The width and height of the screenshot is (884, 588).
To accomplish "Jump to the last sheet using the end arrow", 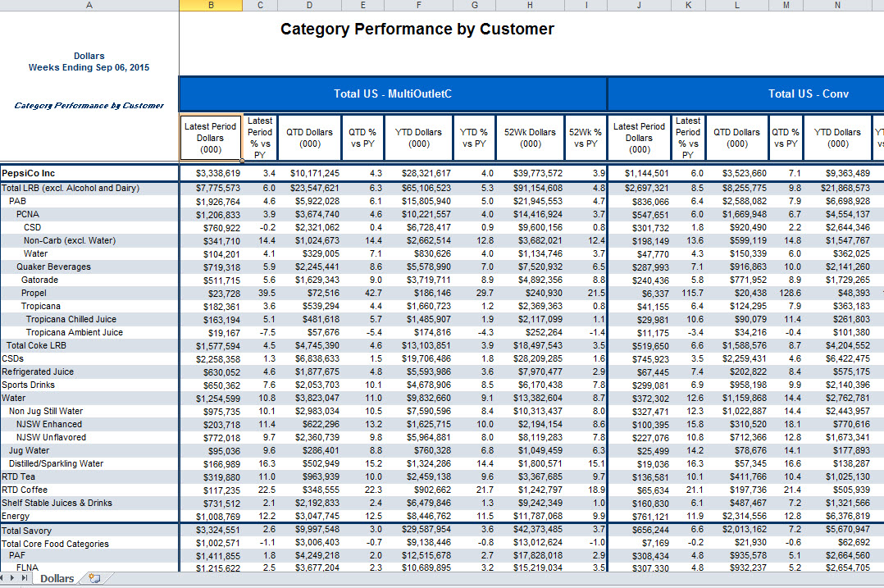I will (25, 578).
